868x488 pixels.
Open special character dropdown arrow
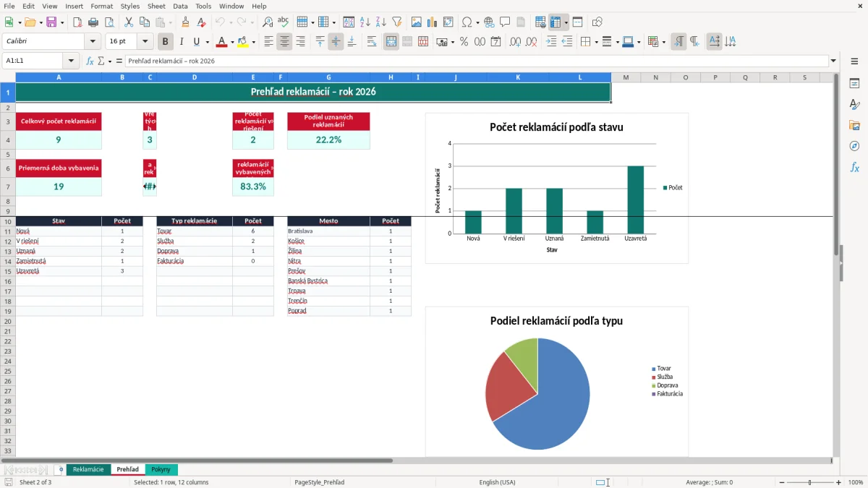point(477,22)
